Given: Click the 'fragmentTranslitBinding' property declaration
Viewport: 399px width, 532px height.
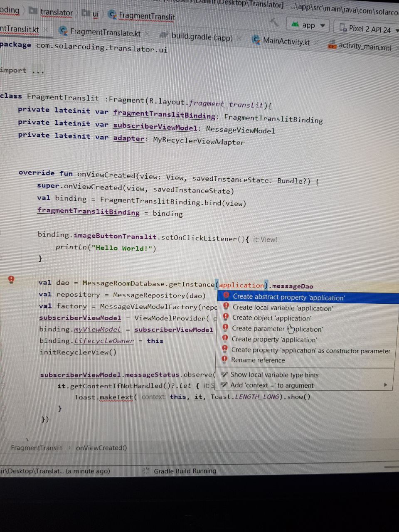Looking at the screenshot, I should point(165,114).
